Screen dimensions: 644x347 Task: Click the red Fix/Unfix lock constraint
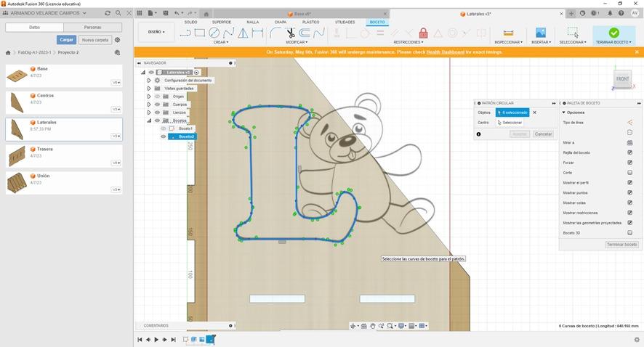(x=424, y=33)
